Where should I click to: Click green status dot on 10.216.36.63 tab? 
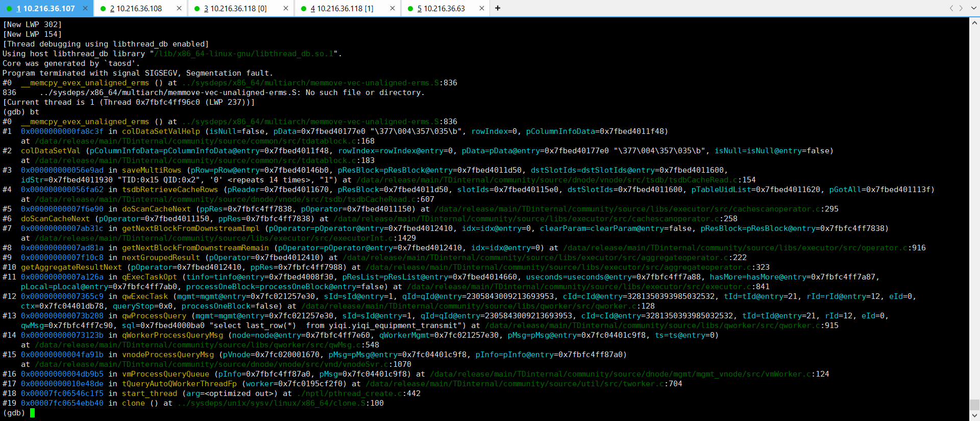[410, 9]
